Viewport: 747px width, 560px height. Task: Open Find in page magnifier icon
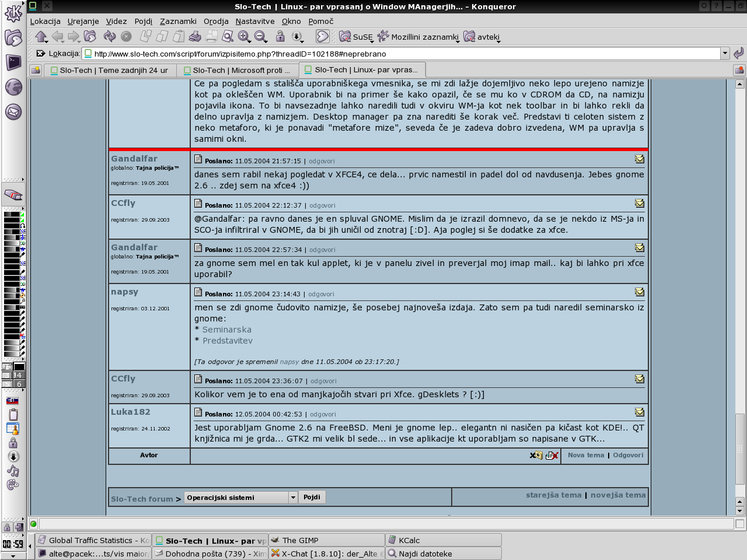click(228, 36)
